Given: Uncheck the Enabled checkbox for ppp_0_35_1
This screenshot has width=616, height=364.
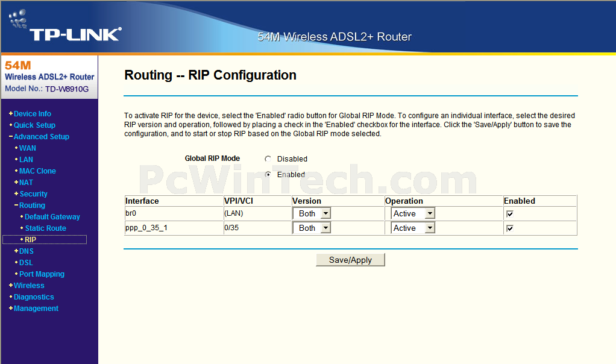Looking at the screenshot, I should 510,228.
